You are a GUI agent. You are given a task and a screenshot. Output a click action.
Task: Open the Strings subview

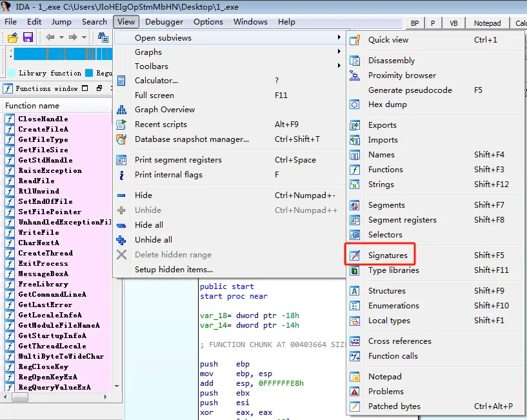click(381, 185)
